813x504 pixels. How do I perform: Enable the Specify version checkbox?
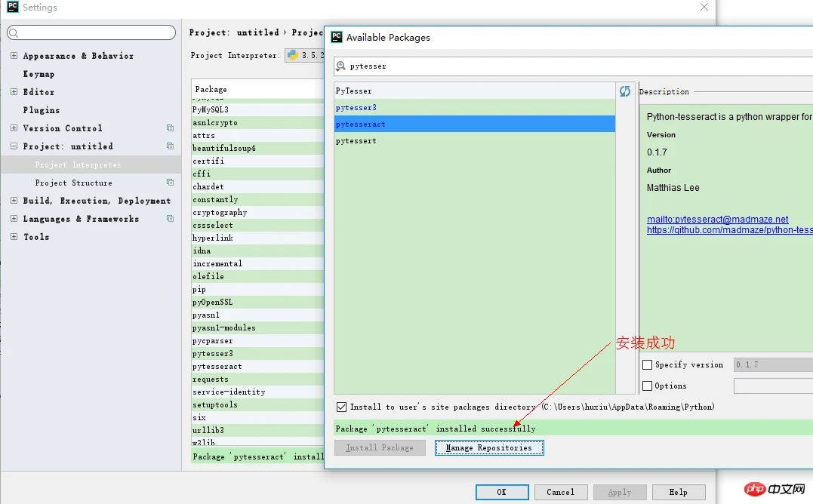point(647,364)
